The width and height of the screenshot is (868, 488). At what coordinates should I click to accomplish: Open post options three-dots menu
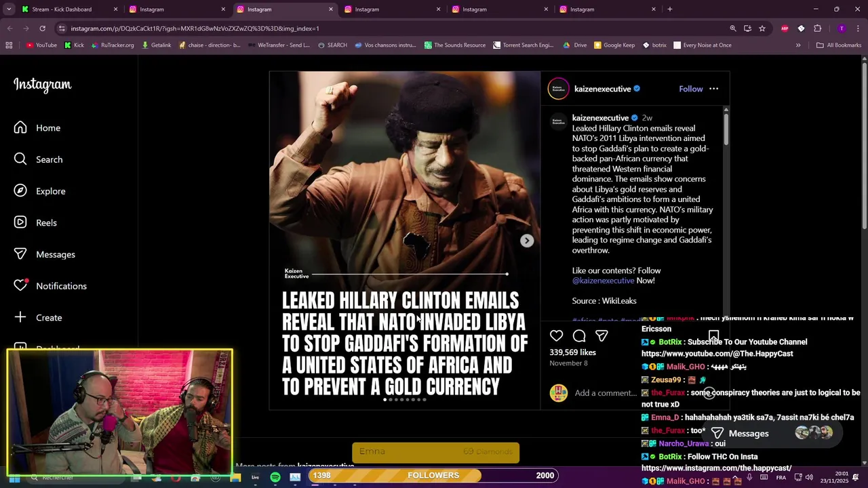coord(713,89)
